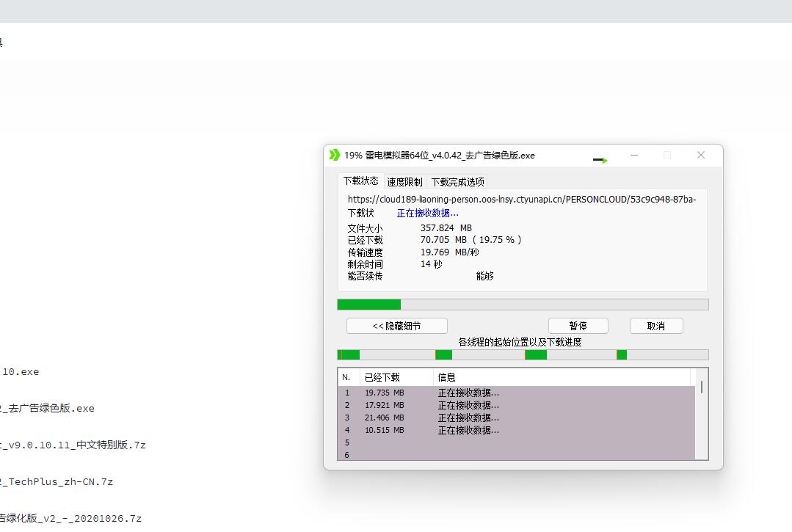This screenshot has width=792, height=532.
Task: Pause the download with 暂停 button
Action: [578, 326]
